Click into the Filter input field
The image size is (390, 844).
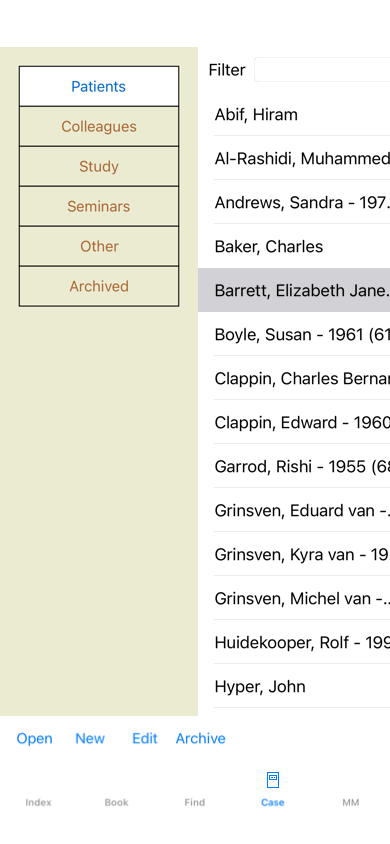pyautogui.click(x=322, y=69)
